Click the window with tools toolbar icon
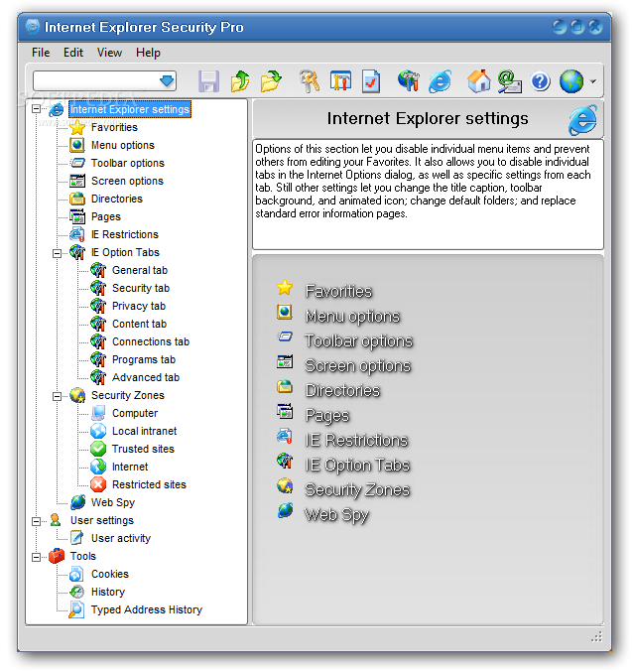Image resolution: width=632 pixels, height=672 pixels. 340,81
